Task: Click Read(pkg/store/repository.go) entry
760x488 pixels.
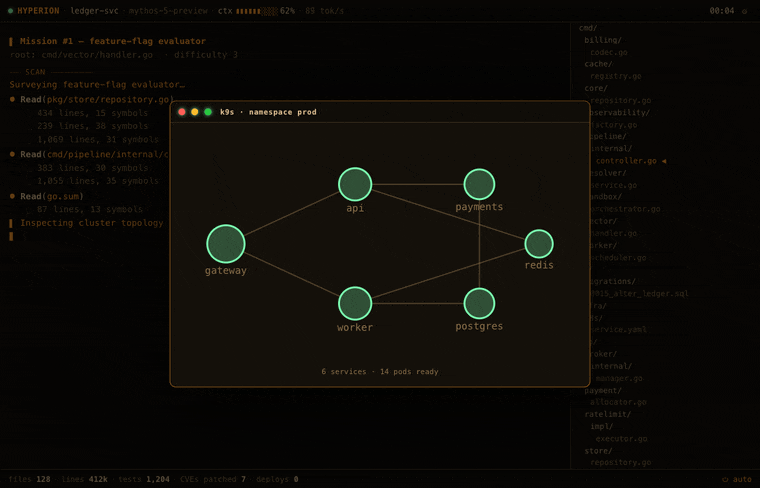Action: point(97,99)
